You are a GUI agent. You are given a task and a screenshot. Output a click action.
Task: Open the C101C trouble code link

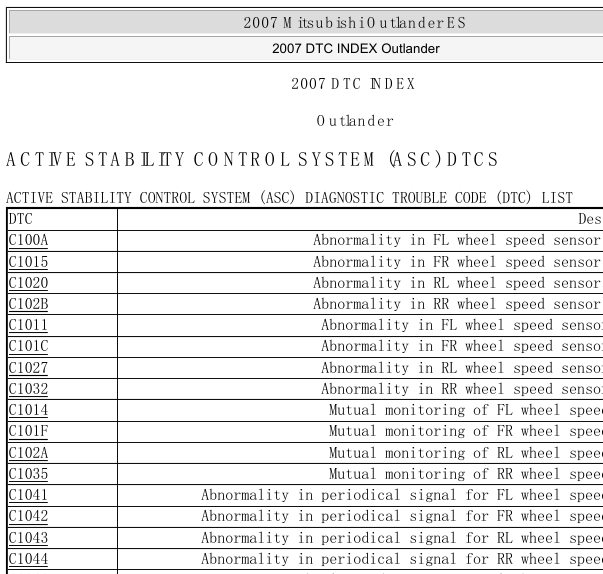click(28, 347)
